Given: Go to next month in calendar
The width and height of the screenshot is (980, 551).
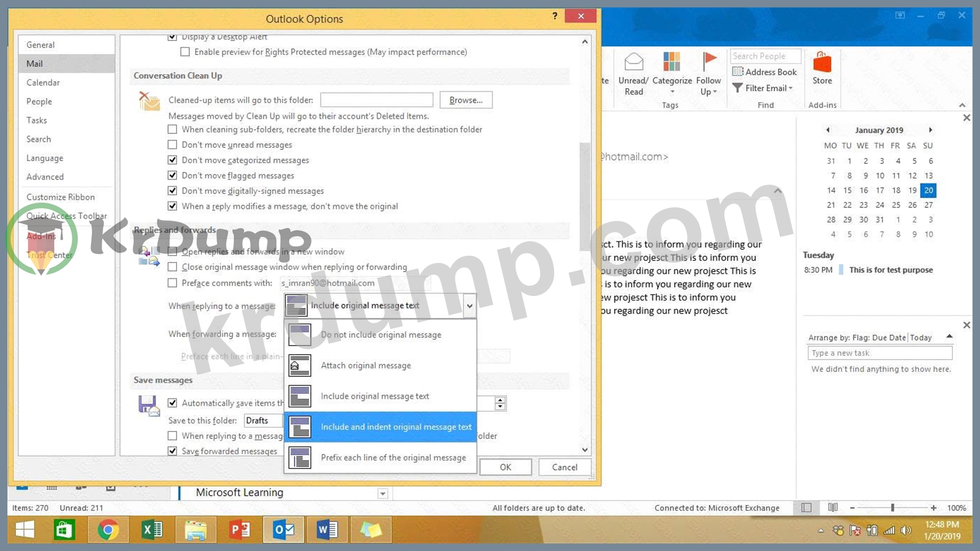Looking at the screenshot, I should tap(930, 130).
